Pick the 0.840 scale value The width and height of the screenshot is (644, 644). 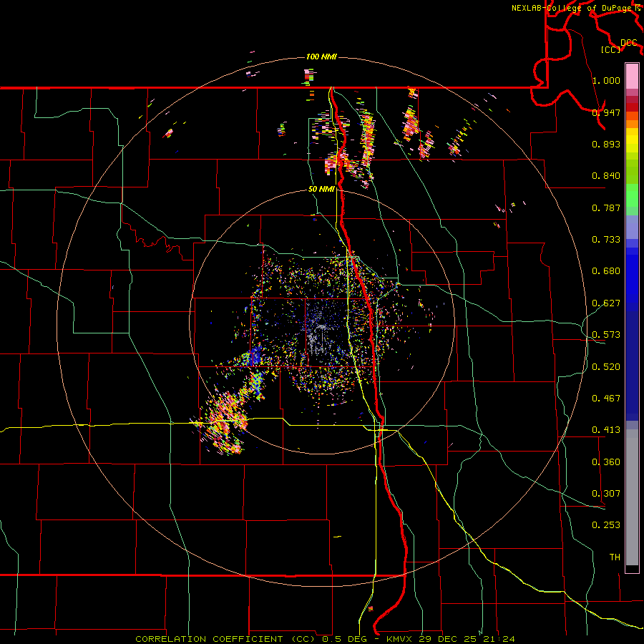[x=606, y=176]
